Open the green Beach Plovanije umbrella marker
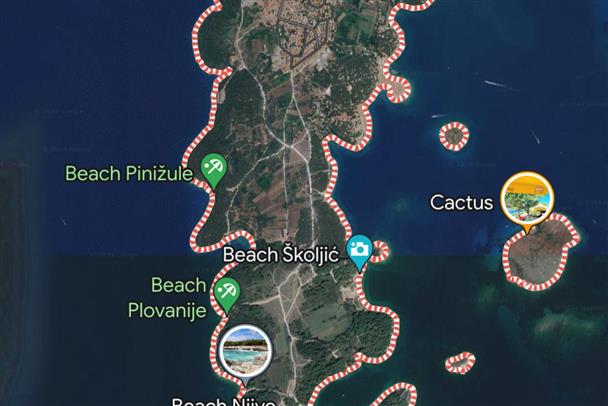The image size is (608, 406). (x=227, y=294)
